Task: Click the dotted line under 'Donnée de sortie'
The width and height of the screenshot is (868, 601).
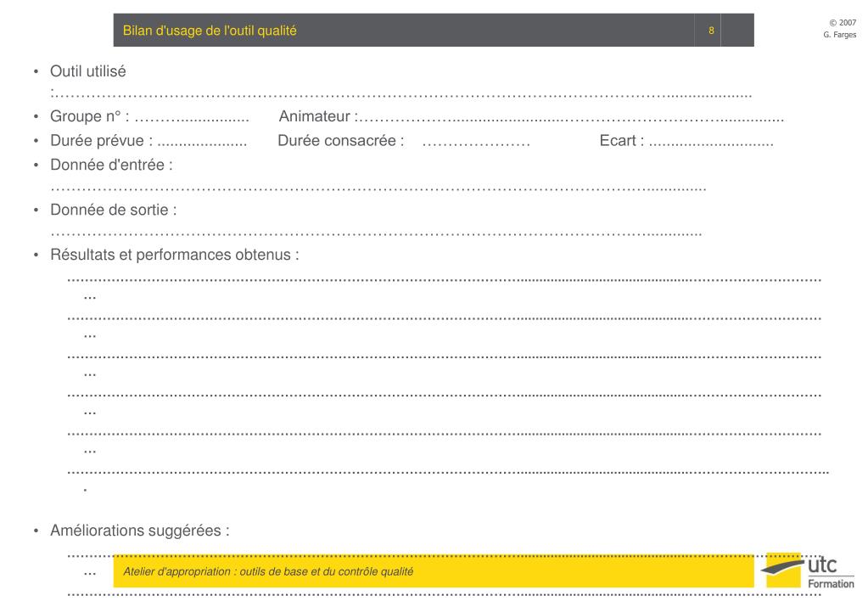Action: [x=376, y=233]
